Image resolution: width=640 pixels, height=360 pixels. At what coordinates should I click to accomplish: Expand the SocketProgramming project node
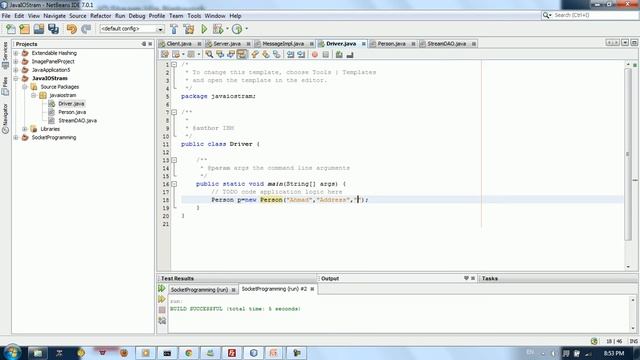(x=16, y=138)
